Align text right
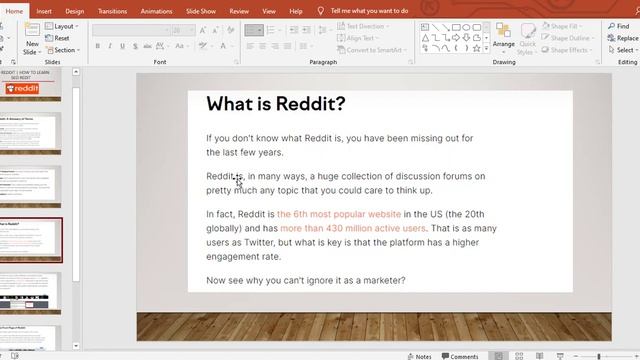 [x=275, y=46]
